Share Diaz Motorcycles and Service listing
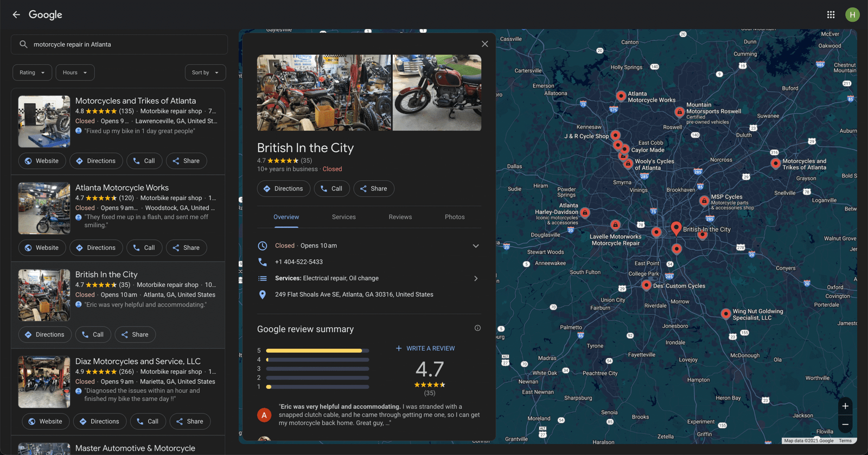868x455 pixels. 190,421
